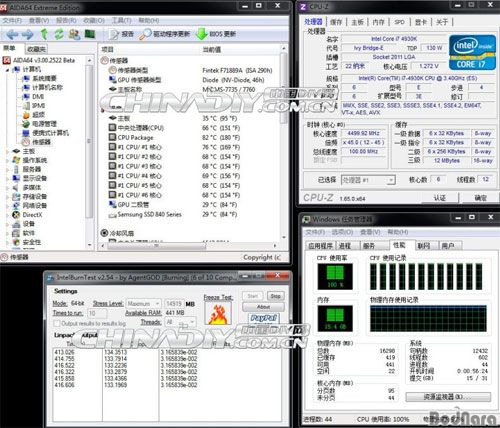Click the DirectX tree icon
The width and height of the screenshot is (500, 428).
pos(16,215)
